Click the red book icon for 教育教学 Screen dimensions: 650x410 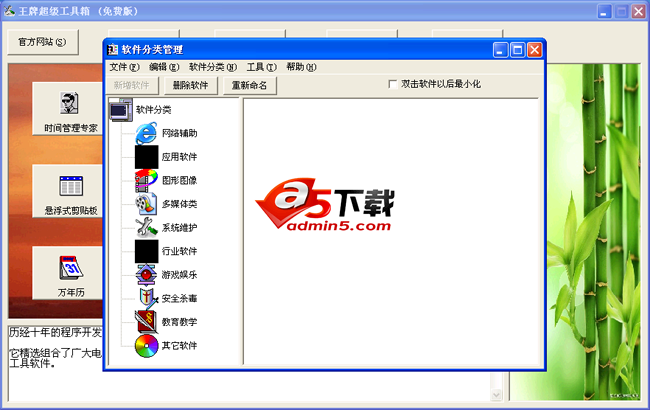click(146, 322)
